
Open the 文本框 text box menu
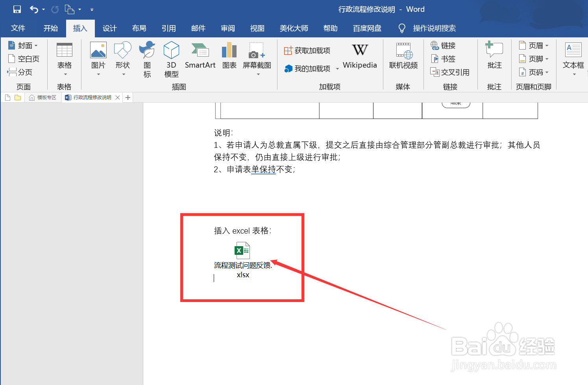[x=573, y=59]
